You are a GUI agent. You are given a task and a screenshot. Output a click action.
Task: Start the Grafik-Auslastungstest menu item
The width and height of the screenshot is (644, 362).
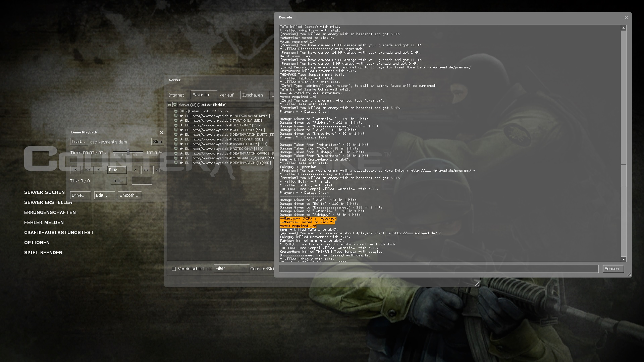[59, 233]
